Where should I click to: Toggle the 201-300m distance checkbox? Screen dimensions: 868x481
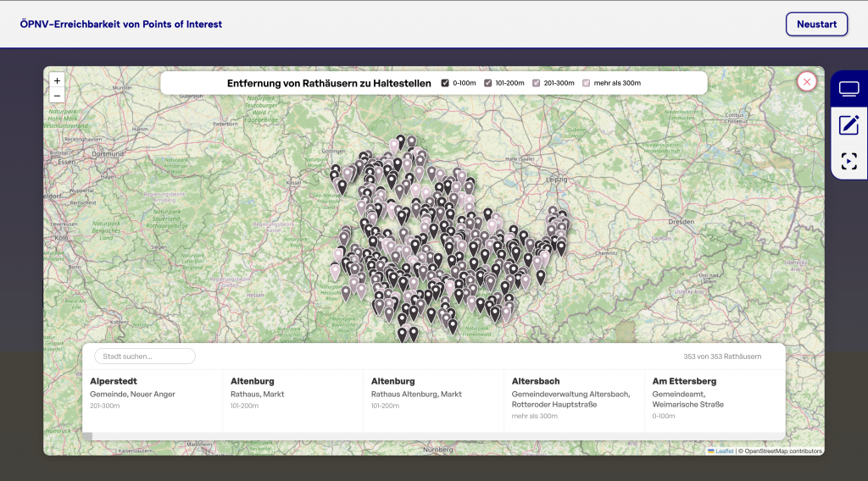[x=536, y=83]
